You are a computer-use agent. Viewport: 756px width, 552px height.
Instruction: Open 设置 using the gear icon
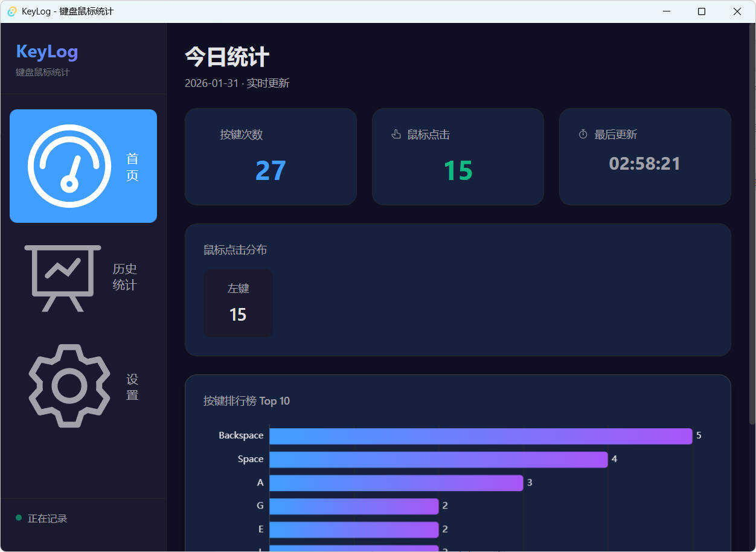tap(69, 386)
